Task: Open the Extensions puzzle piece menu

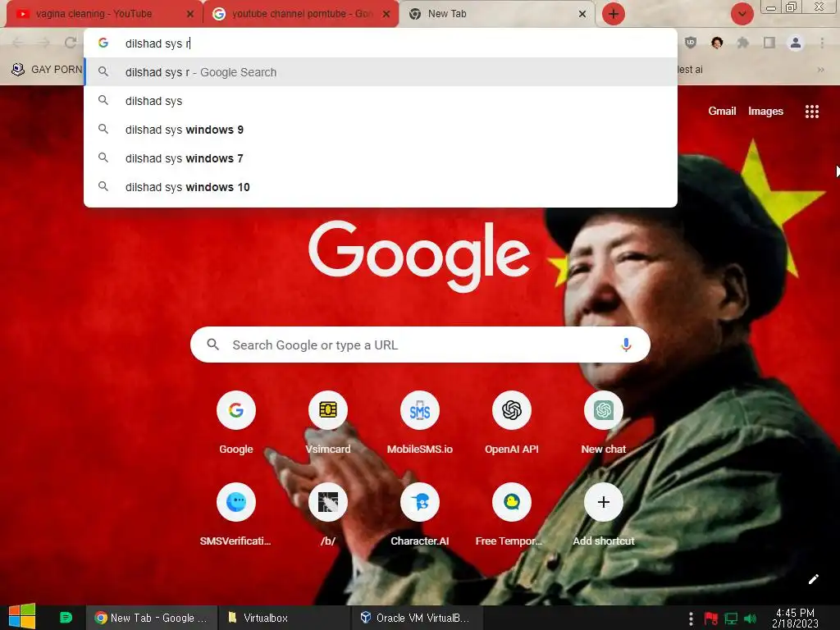Action: click(742, 43)
